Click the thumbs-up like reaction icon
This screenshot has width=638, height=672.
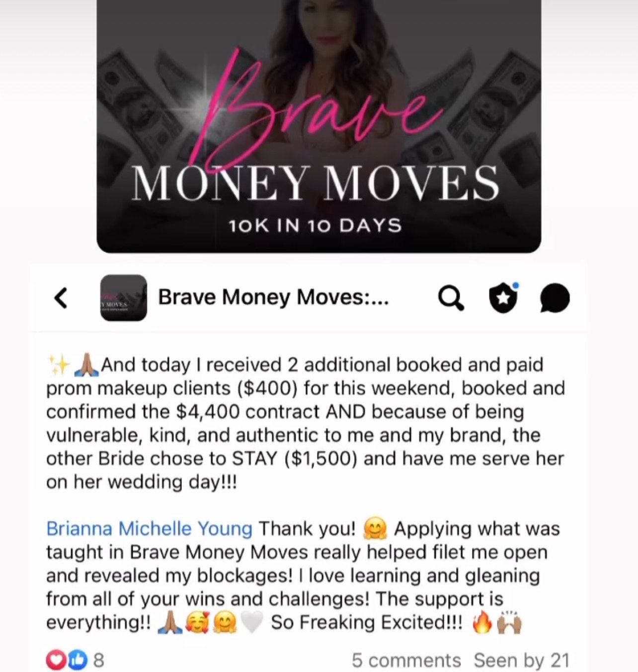[x=78, y=660]
